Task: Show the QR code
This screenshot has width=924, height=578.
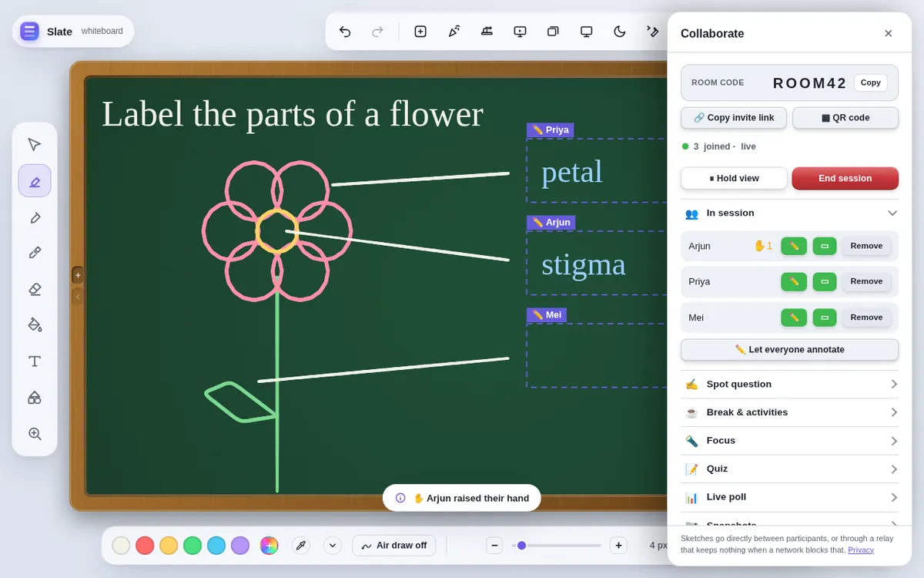Action: coord(845,118)
